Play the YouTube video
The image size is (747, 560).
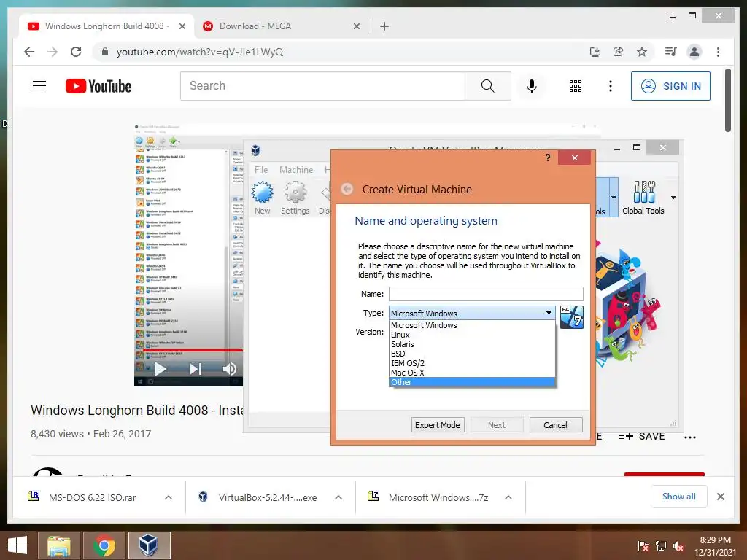coord(160,369)
